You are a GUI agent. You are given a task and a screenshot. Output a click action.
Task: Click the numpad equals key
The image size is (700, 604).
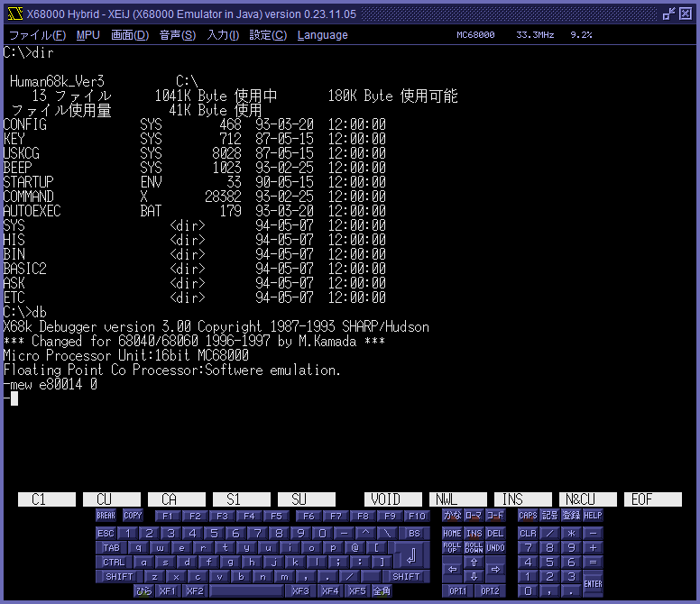click(593, 562)
